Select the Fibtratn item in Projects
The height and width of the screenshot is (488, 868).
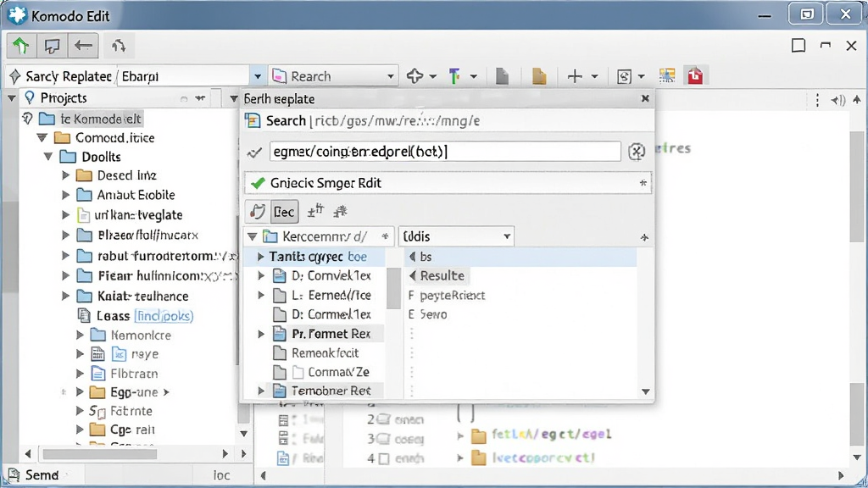coord(134,374)
